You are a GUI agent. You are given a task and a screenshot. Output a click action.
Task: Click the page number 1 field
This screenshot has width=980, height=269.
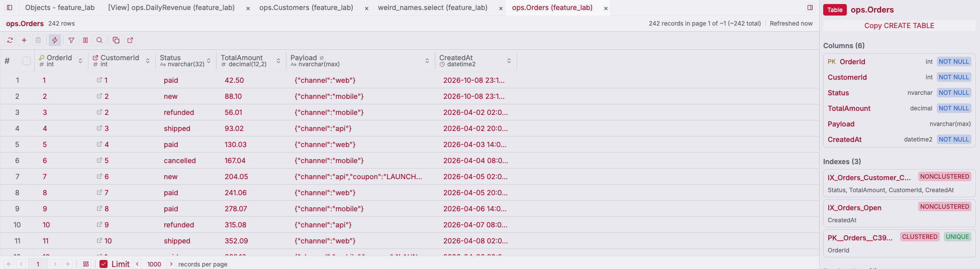(38, 264)
